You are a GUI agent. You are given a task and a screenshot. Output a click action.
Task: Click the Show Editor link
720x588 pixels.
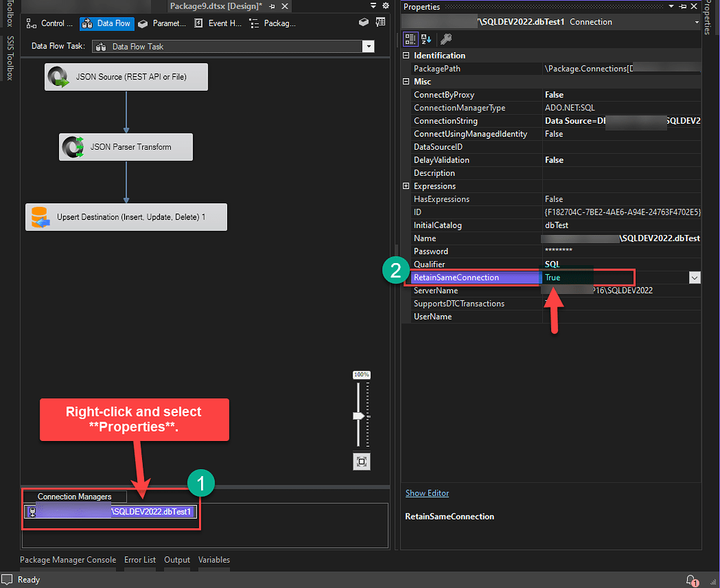pos(427,493)
